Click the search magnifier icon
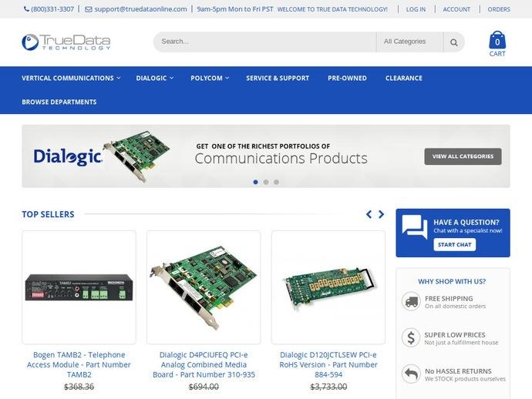 454,42
